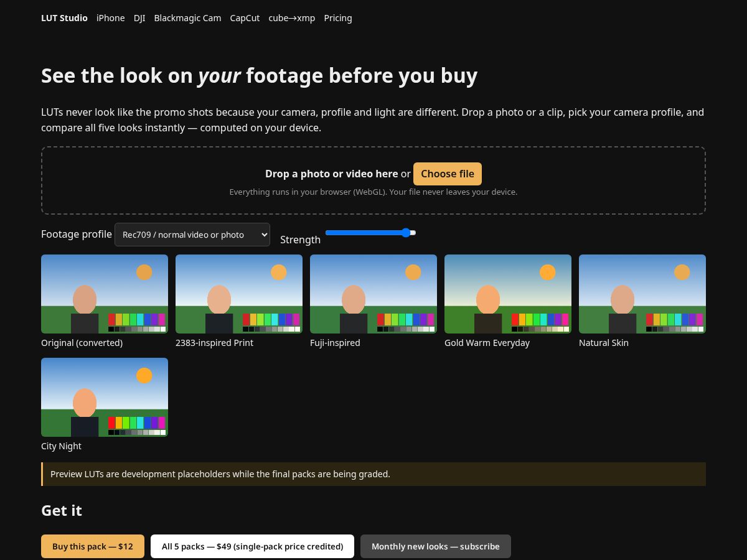Click the 'Everything runs in your browser' note

point(374,192)
